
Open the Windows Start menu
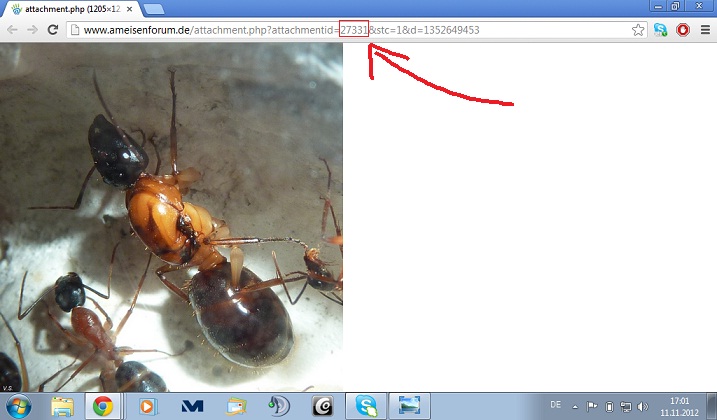tap(18, 406)
